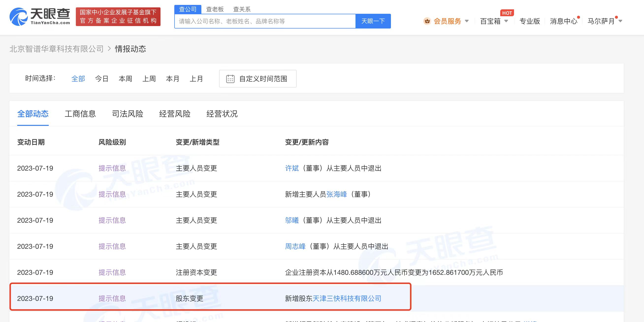Click the registered capital change description text
This screenshot has height=322, width=644.
(394, 273)
